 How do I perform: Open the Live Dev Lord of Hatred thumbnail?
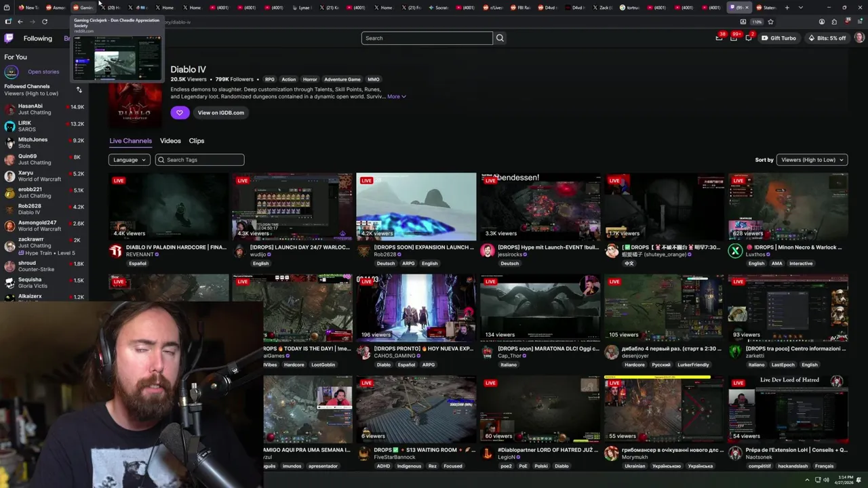pos(788,409)
